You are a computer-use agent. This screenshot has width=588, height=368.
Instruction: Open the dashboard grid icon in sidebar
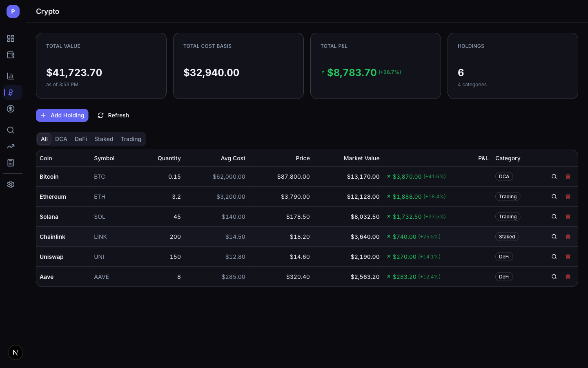11,38
